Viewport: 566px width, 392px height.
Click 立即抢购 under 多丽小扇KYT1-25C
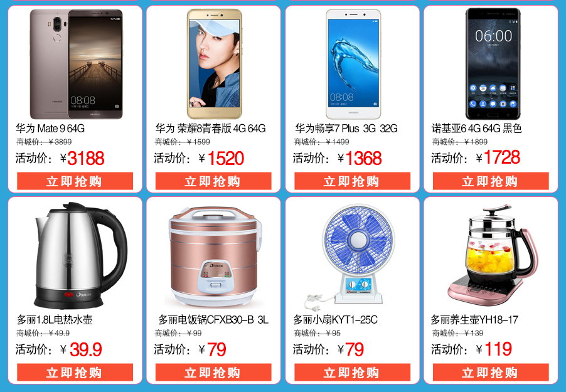352,373
